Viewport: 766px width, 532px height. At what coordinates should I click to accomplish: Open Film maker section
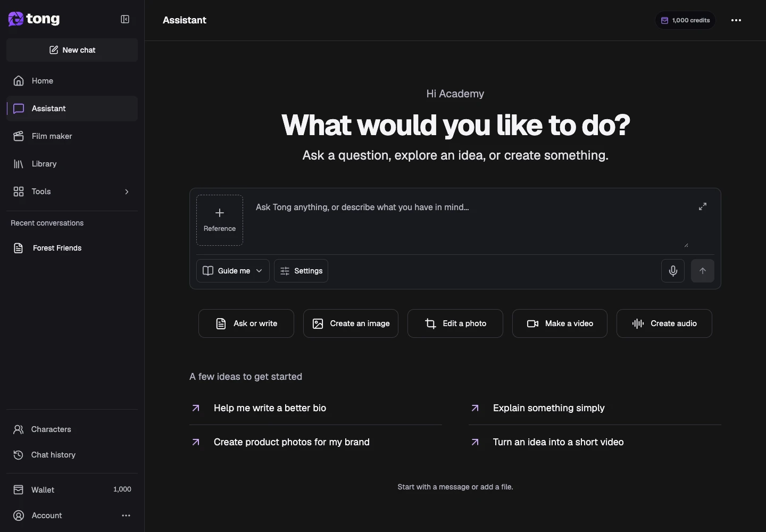pyautogui.click(x=72, y=136)
